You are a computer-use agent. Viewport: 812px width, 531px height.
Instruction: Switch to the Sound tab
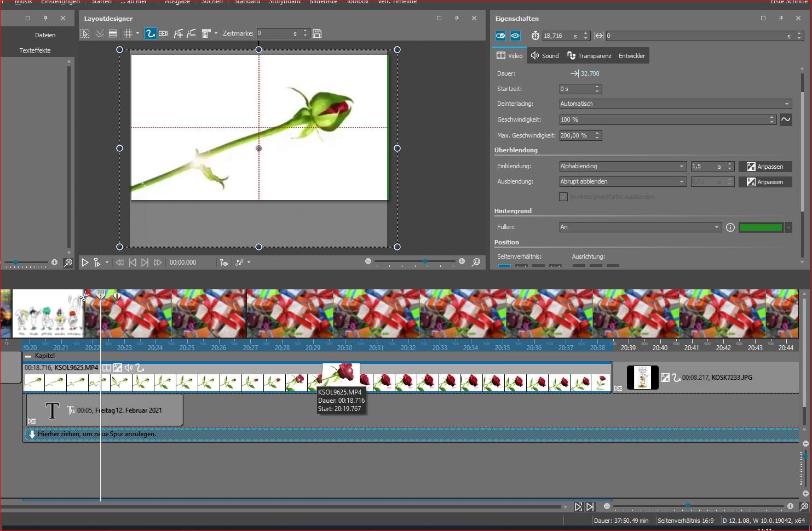pyautogui.click(x=545, y=56)
